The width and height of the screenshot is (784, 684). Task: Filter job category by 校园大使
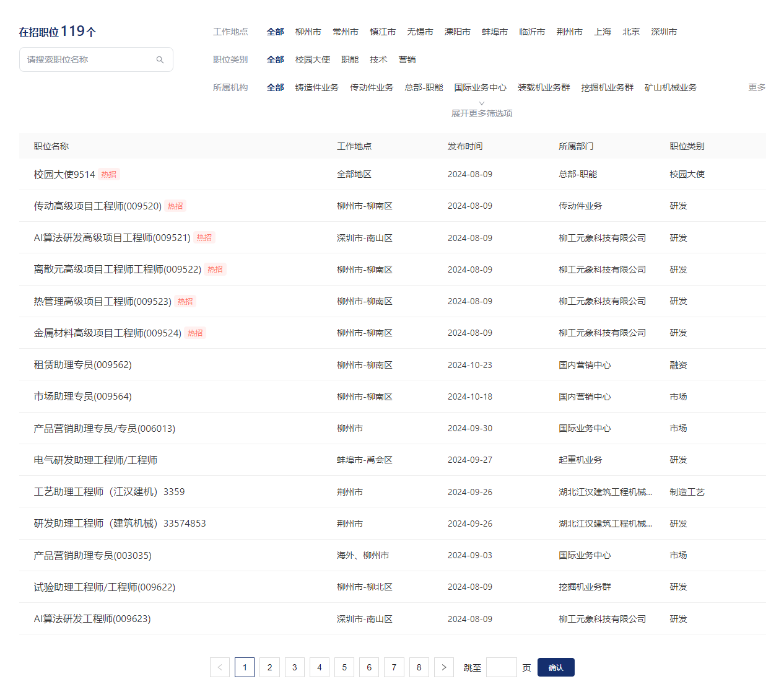tap(313, 59)
